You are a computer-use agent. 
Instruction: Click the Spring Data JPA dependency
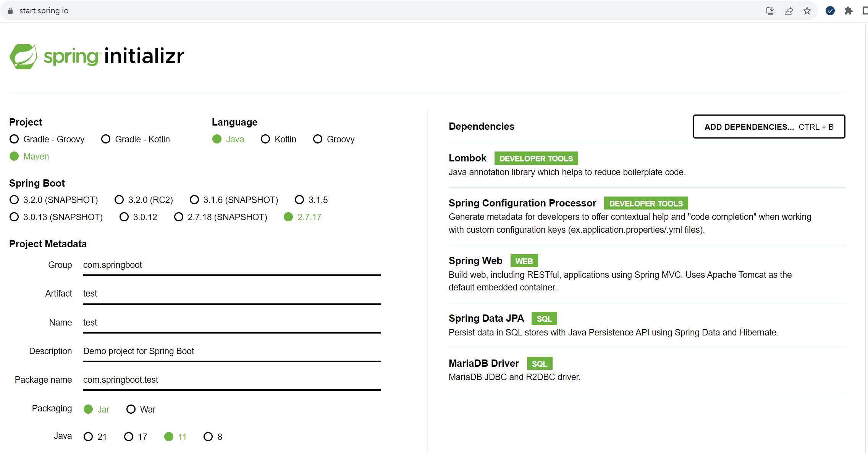tap(486, 318)
